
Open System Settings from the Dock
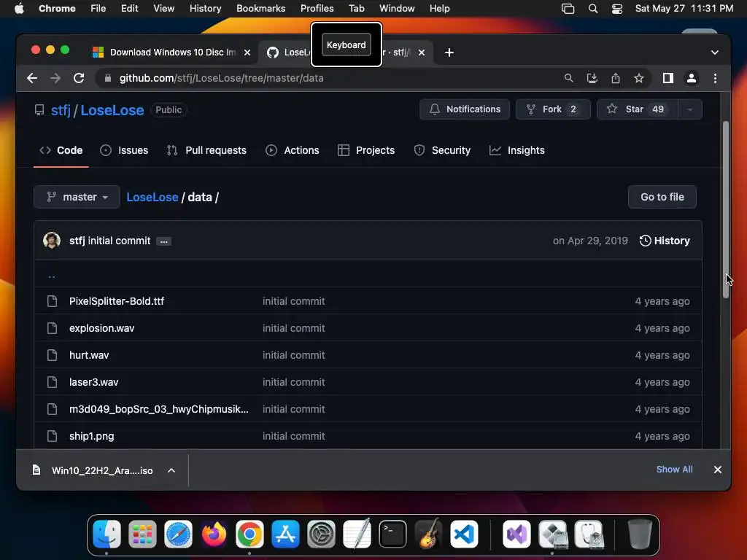pos(321,534)
